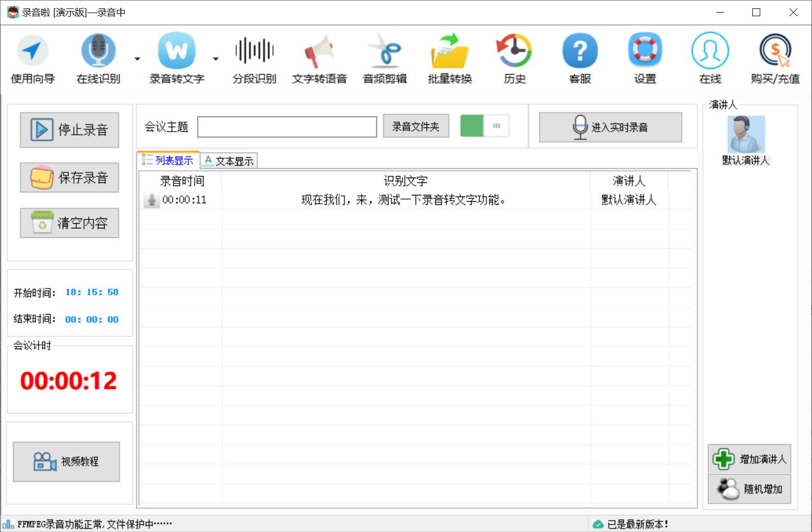The image size is (812, 532).
Task: Click the 已是最新版本 status message
Action: 637,524
